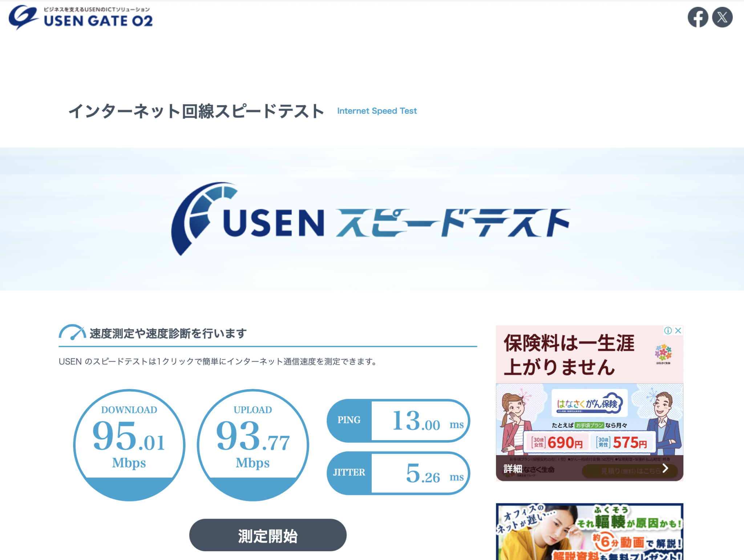Share on X (Twitter) icon
Image resolution: width=744 pixels, height=560 pixels.
(x=722, y=17)
